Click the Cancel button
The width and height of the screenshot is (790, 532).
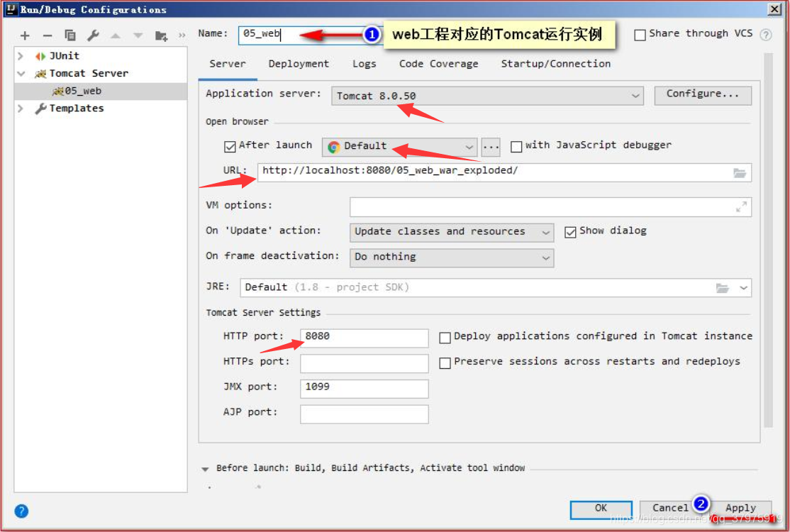tap(670, 509)
